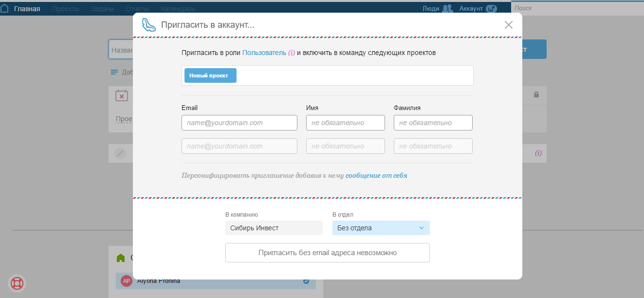Image resolution: width=644 pixels, height=298 pixels.
Task: Select the Новый проект project tag
Action: tap(210, 75)
